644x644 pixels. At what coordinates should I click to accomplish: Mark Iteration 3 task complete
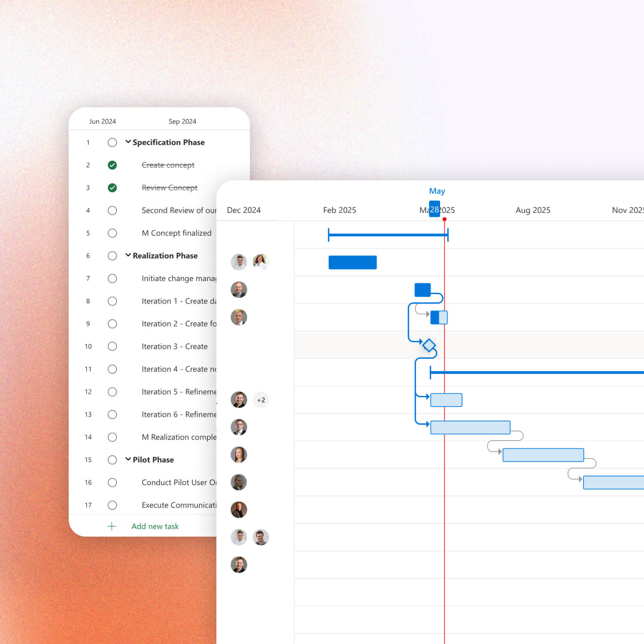[112, 346]
